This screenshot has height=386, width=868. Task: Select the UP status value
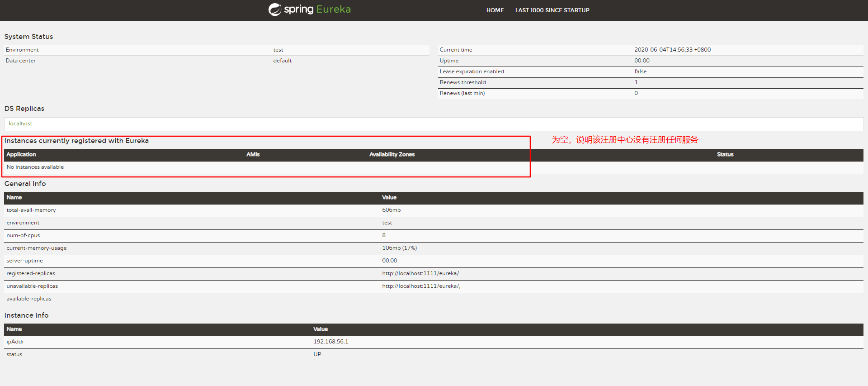[317, 354]
